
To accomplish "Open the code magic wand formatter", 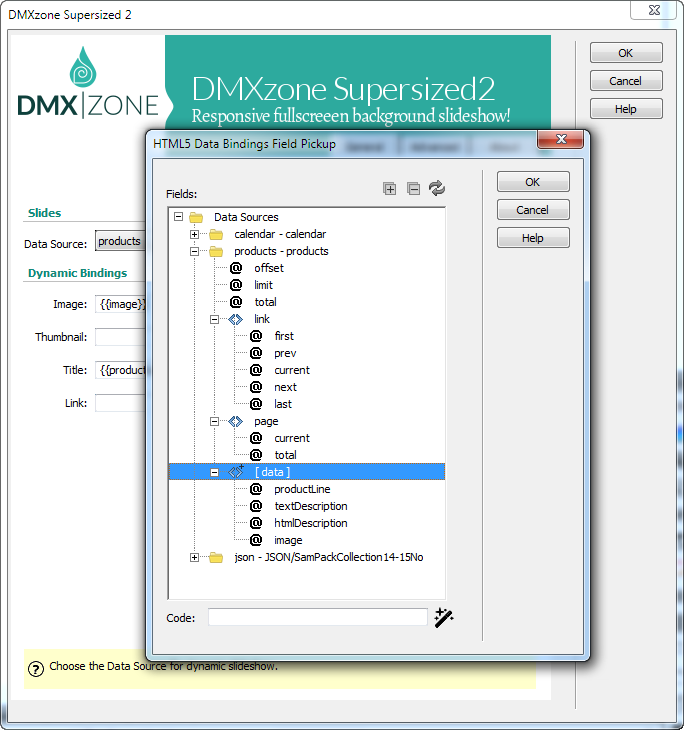I will click(x=444, y=618).
